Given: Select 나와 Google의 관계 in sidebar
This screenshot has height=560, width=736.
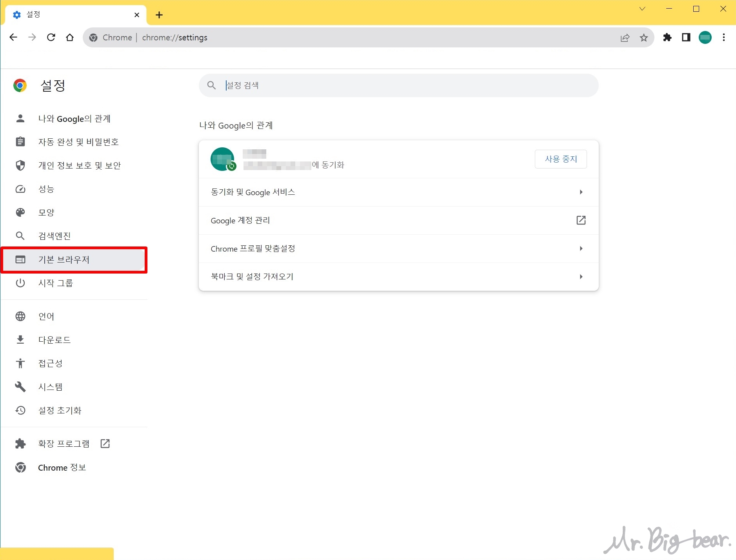Looking at the screenshot, I should pos(75,118).
